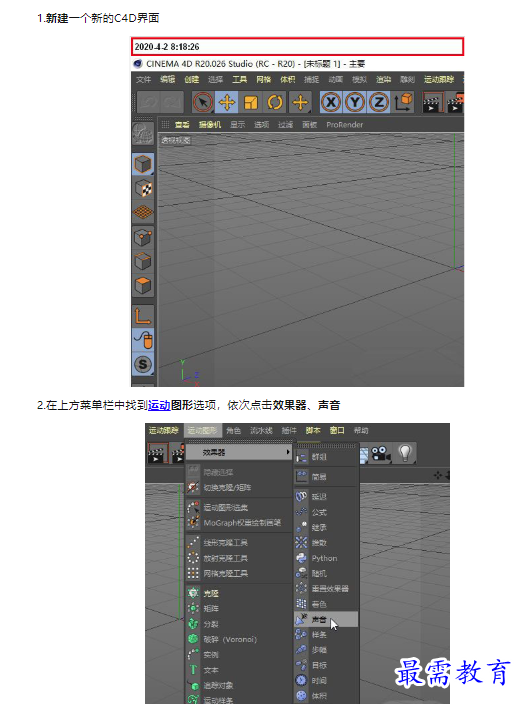This screenshot has width=519, height=704.
Task: Select the Model mode cube icon
Action: click(x=143, y=164)
